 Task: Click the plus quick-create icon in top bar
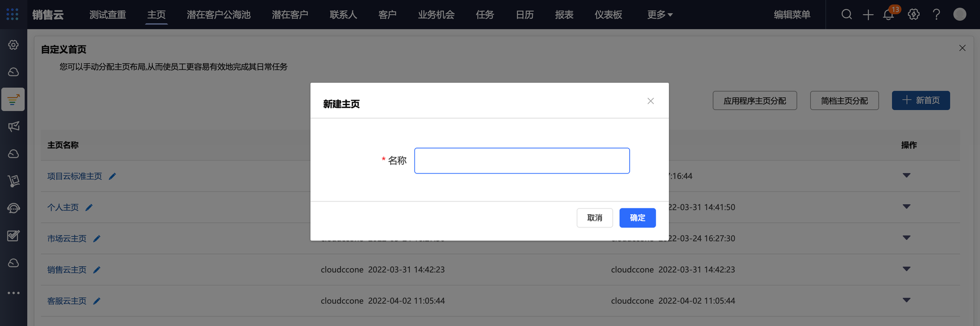click(868, 15)
